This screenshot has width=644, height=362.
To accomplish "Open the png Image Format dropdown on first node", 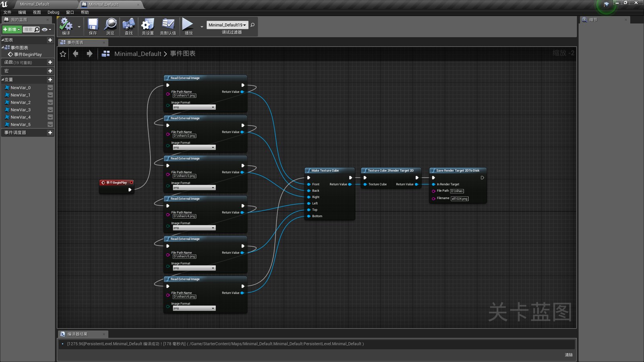I will click(x=194, y=107).
